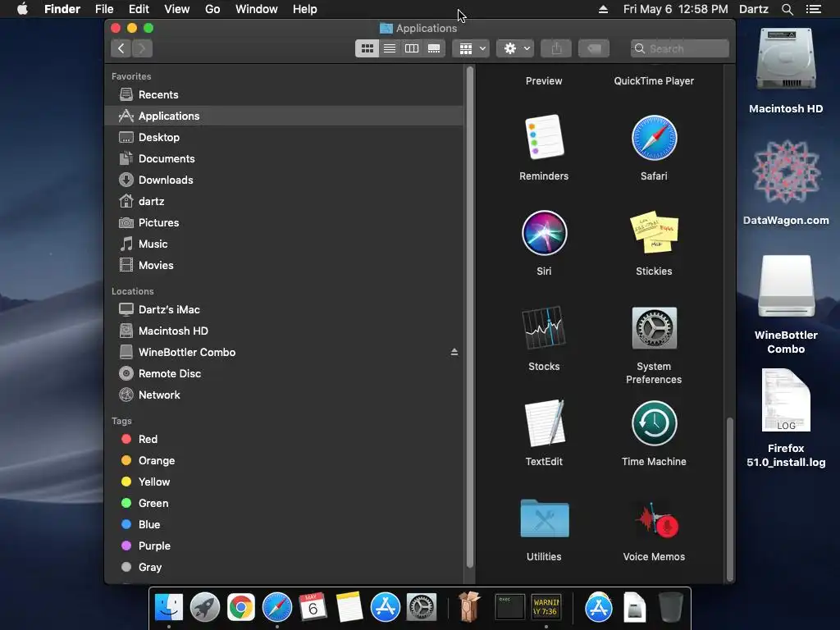Open the Utilities folder
This screenshot has width=840, height=630.
point(544,518)
